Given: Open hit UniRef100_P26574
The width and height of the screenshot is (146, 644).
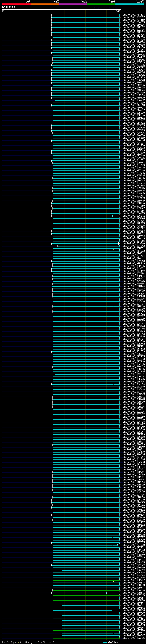Looking at the screenshot, I should pyautogui.click(x=133, y=42).
